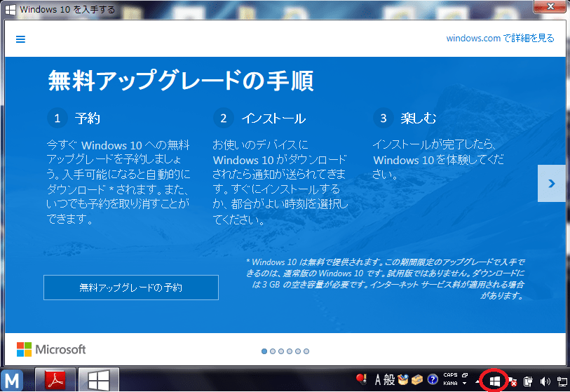Click the step 2 circle icon

223,119
